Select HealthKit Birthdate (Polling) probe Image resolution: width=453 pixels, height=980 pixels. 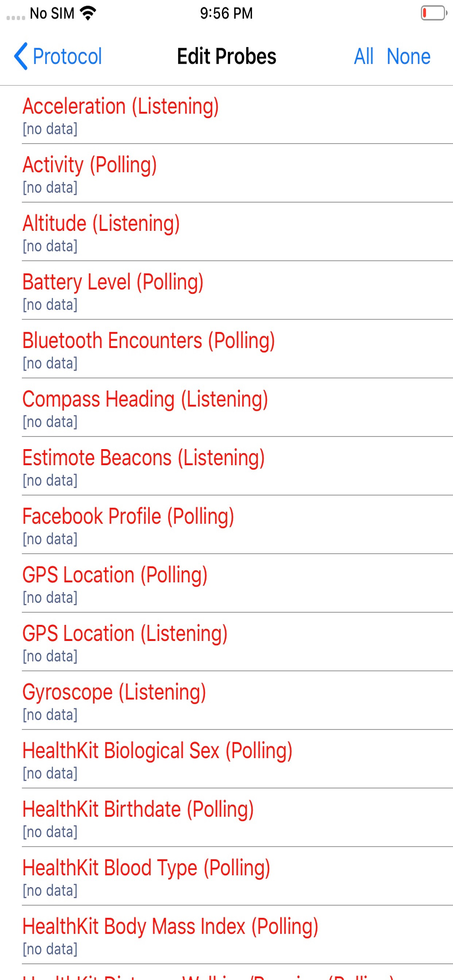226,818
